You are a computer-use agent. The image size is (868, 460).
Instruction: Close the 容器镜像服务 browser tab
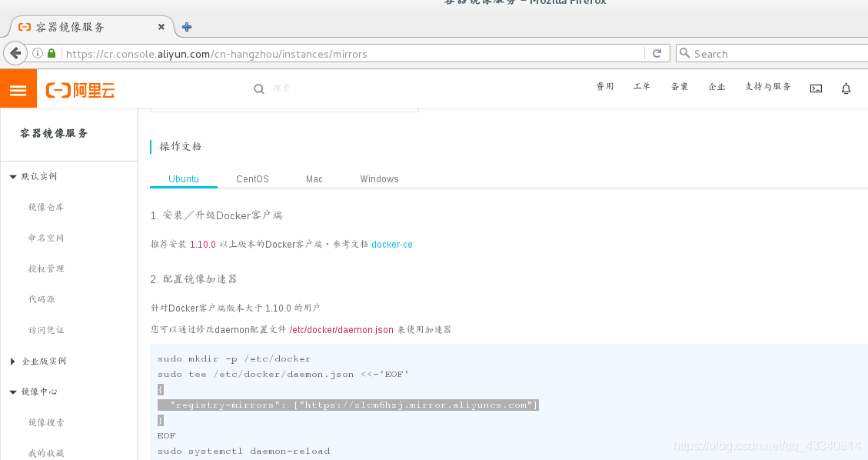(161, 27)
